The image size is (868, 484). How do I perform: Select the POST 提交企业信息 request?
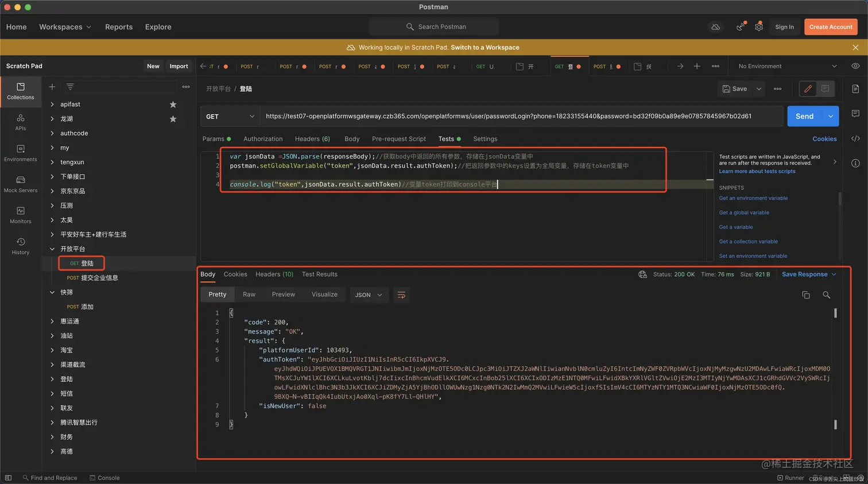92,278
